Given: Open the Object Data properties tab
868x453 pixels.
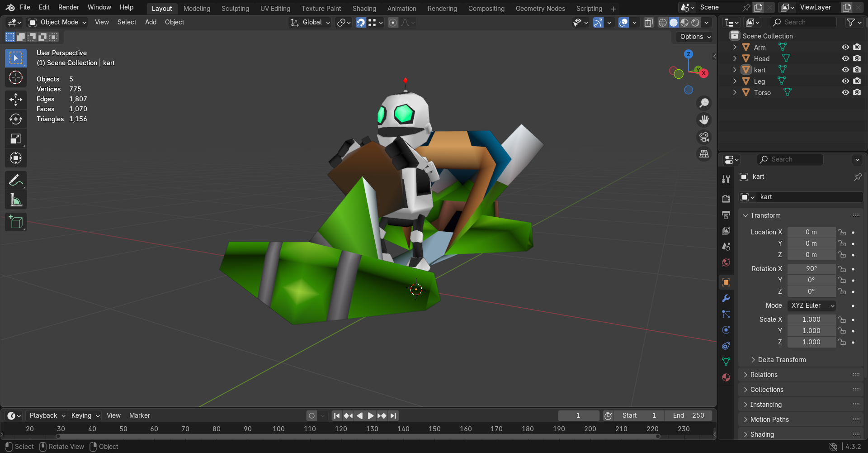Looking at the screenshot, I should click(x=726, y=362).
